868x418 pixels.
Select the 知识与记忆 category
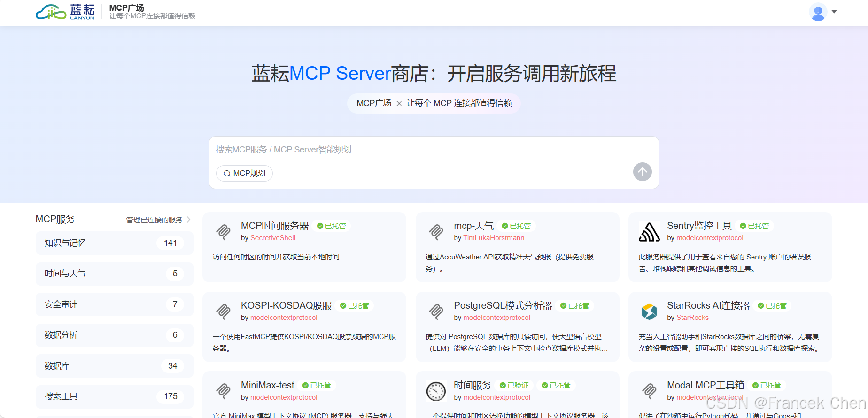tap(114, 243)
